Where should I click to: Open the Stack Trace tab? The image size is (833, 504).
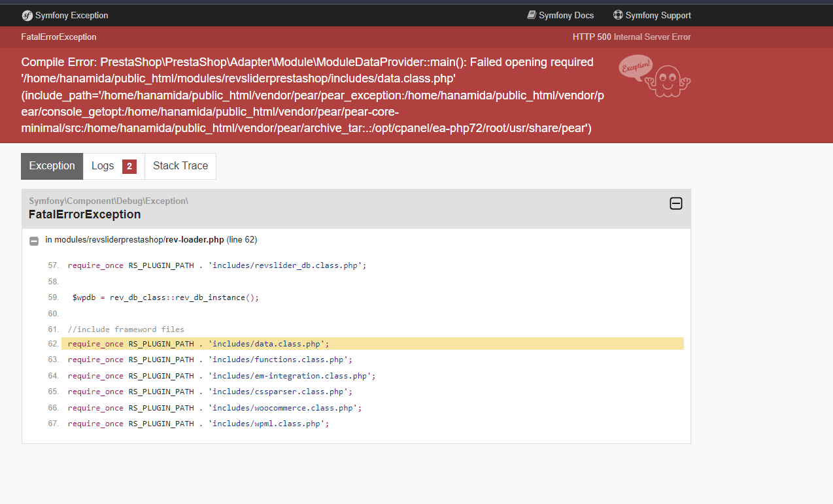(180, 166)
